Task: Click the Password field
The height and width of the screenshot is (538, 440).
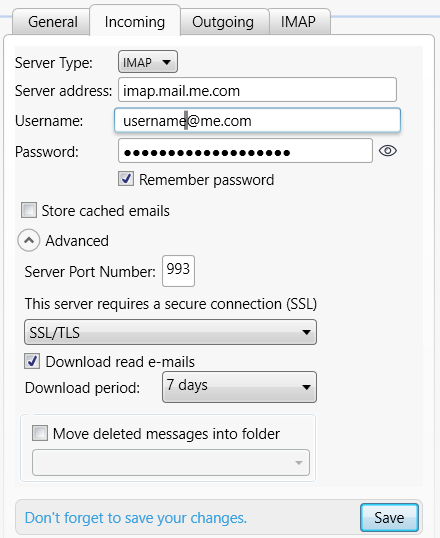Action: pos(245,151)
